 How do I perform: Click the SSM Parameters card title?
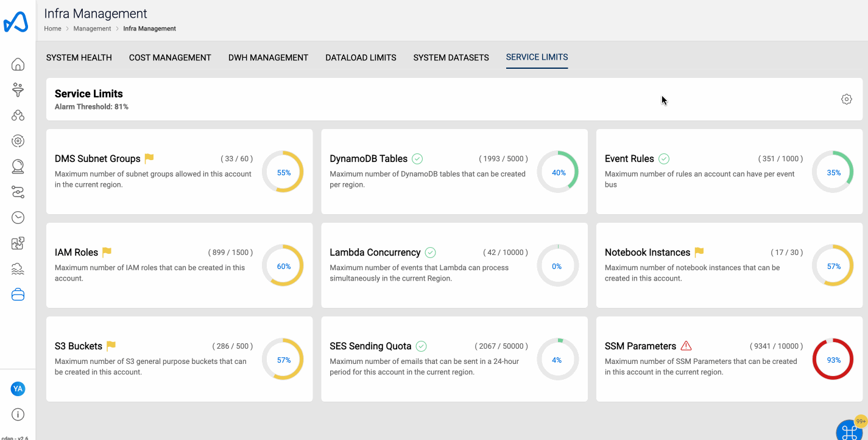click(640, 346)
